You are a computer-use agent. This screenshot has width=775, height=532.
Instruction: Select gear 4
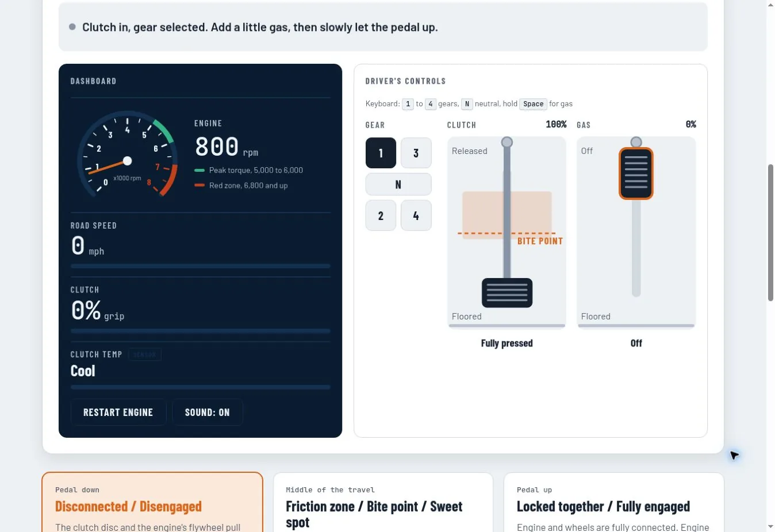[416, 215]
